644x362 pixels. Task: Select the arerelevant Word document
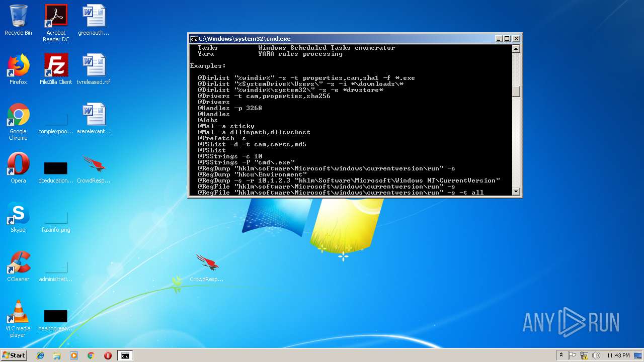(x=94, y=119)
